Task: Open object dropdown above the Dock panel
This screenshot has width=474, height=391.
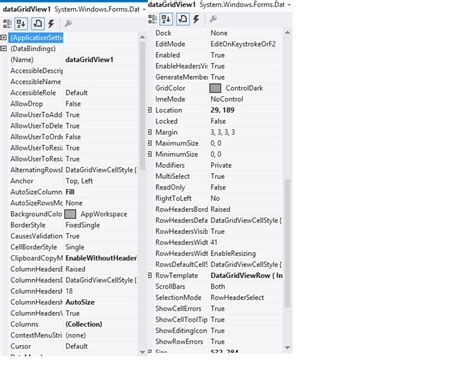Action: 289,5
